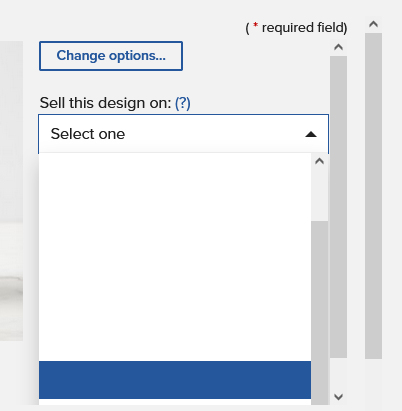402x411 pixels.
Task: Click the outermost scrollbar's up chevron
Action: pyautogui.click(x=373, y=24)
